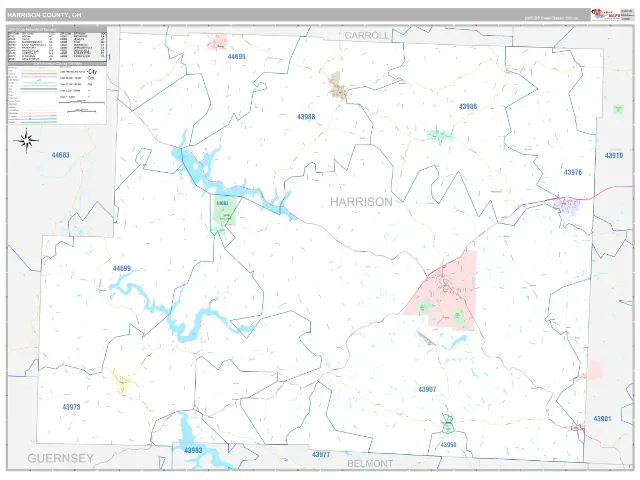Click ZIP code label 43976
Screen dimensions: 640x480
point(573,172)
